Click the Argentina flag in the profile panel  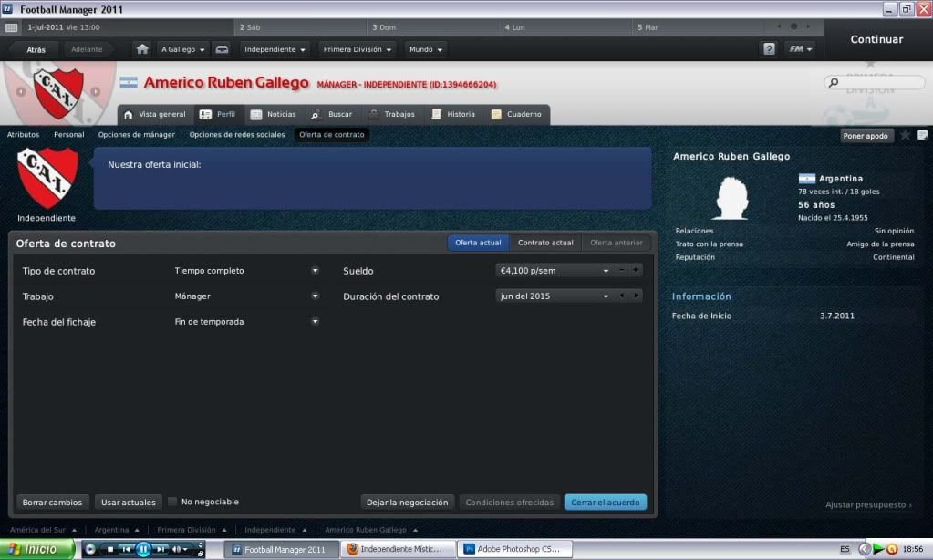pos(807,179)
